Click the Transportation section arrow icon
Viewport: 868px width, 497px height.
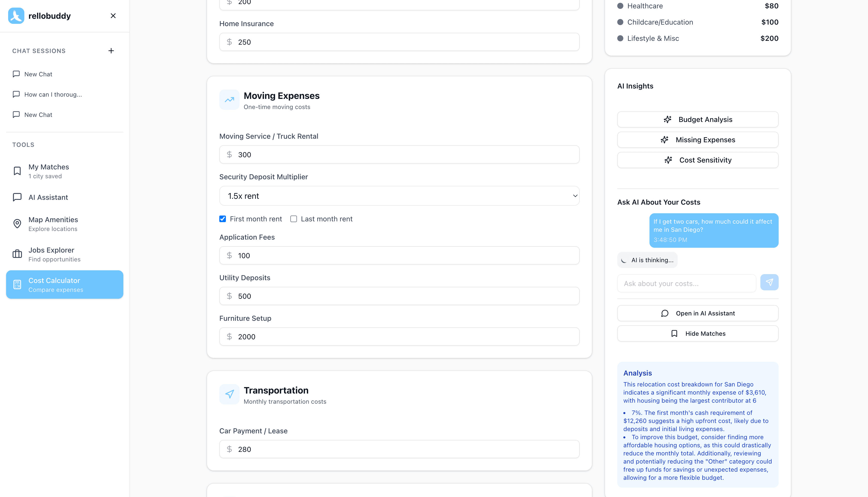[x=229, y=394]
